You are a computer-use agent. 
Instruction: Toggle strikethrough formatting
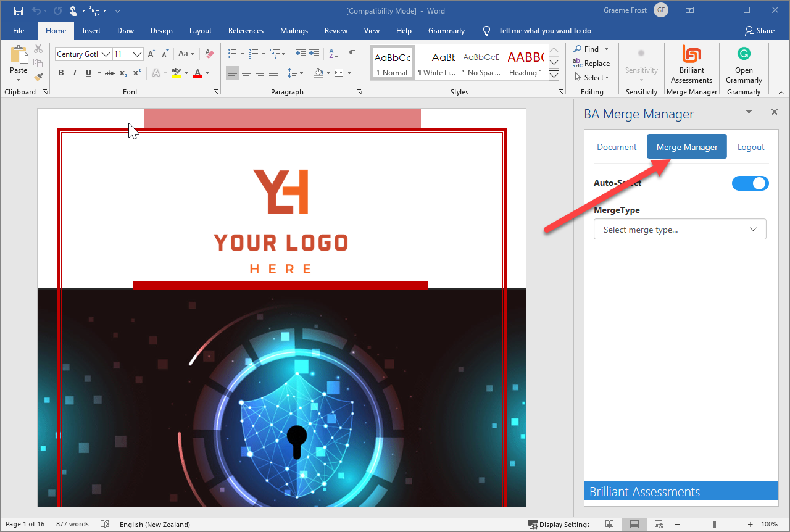109,73
